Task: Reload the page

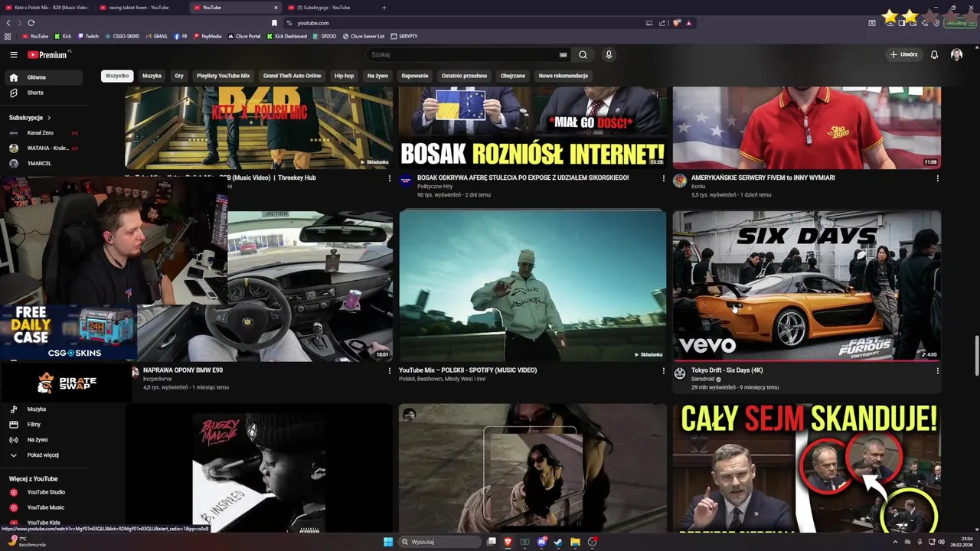Action: [31, 23]
